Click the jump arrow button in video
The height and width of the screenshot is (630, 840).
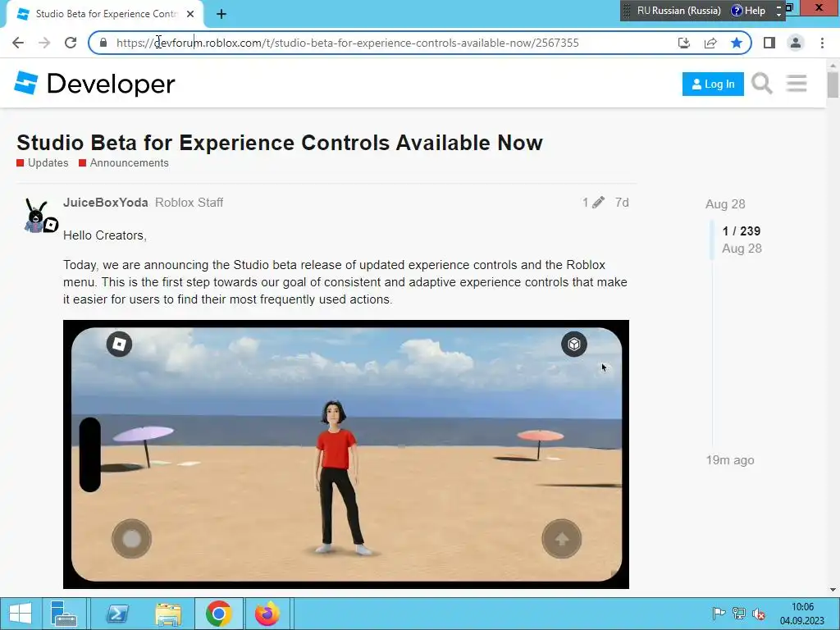pos(561,538)
